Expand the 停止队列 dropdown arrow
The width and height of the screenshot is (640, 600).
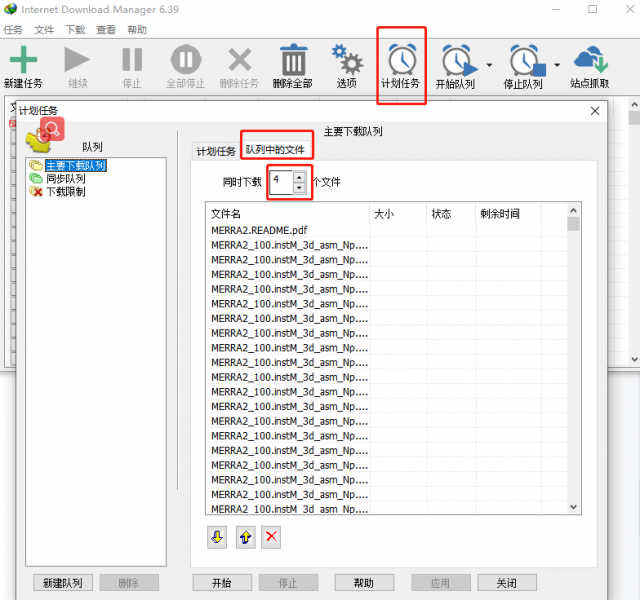pos(557,66)
